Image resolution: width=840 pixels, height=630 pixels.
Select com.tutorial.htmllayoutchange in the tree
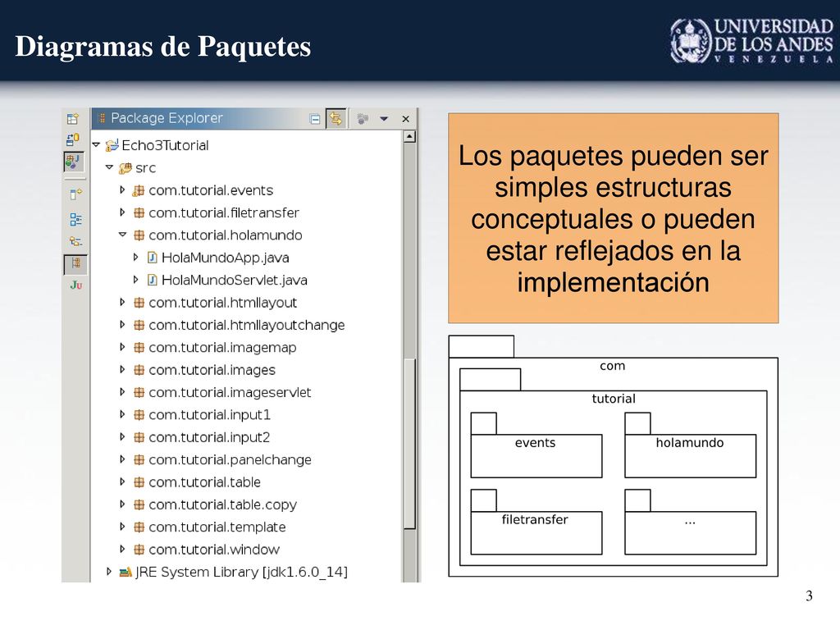point(246,325)
